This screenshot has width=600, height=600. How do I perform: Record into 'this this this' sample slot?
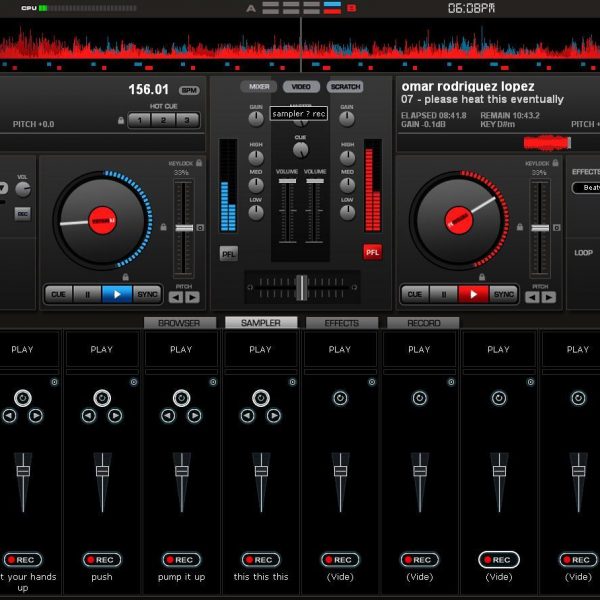pyautogui.click(x=261, y=560)
